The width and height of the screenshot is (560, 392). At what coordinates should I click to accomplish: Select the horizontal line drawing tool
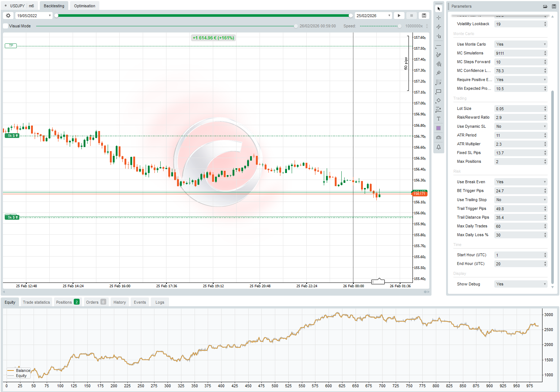pos(439,46)
